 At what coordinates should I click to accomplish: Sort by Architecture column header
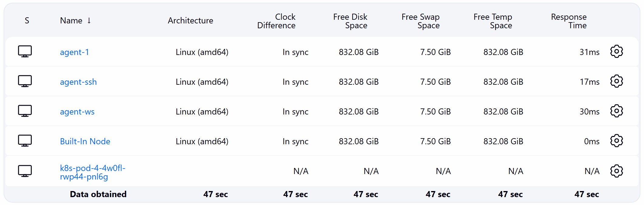190,21
